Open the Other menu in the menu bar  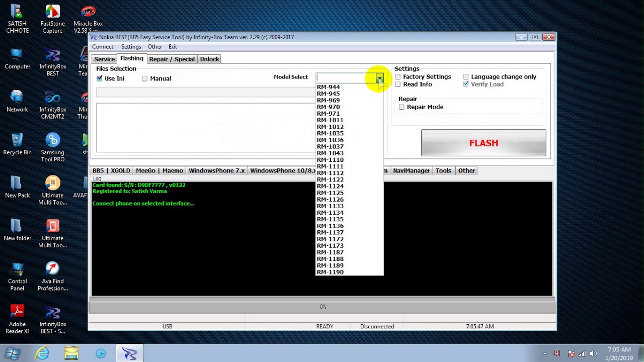point(154,47)
